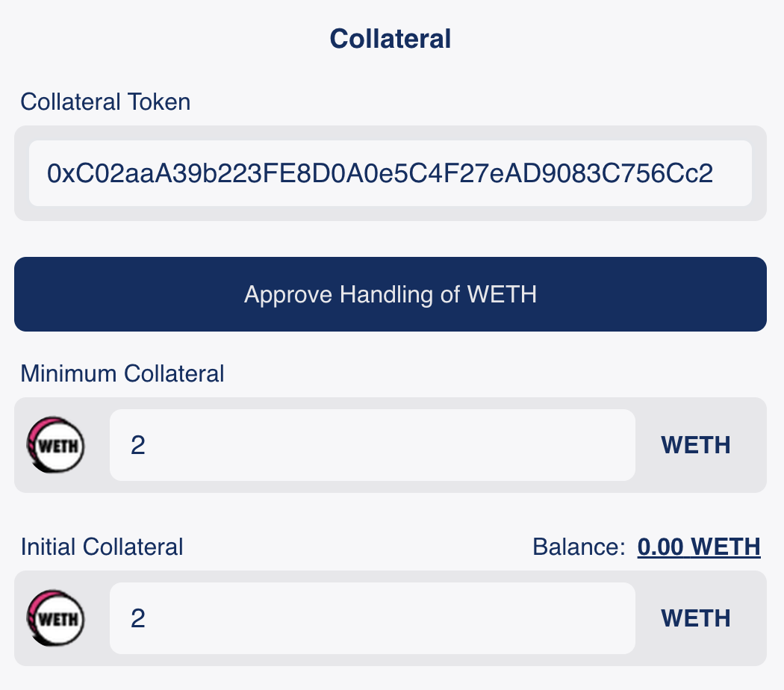
Task: Click the Balance: label text
Action: point(579,547)
